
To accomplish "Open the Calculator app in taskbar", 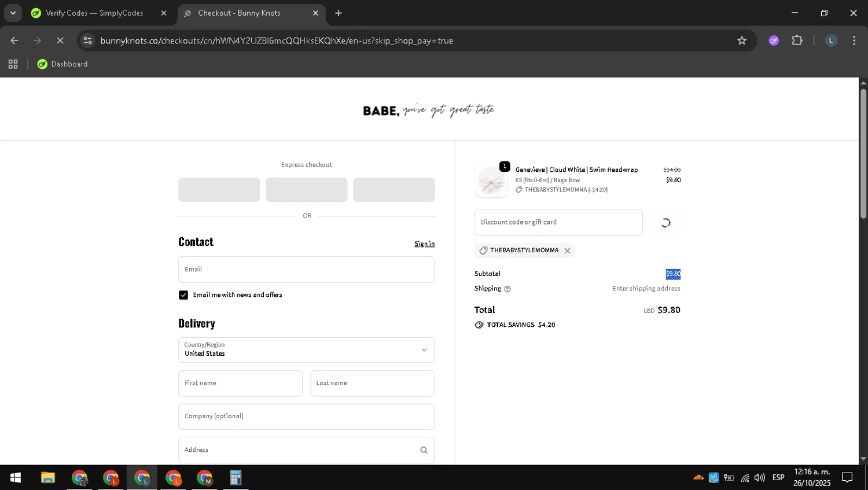I will [x=236, y=478].
